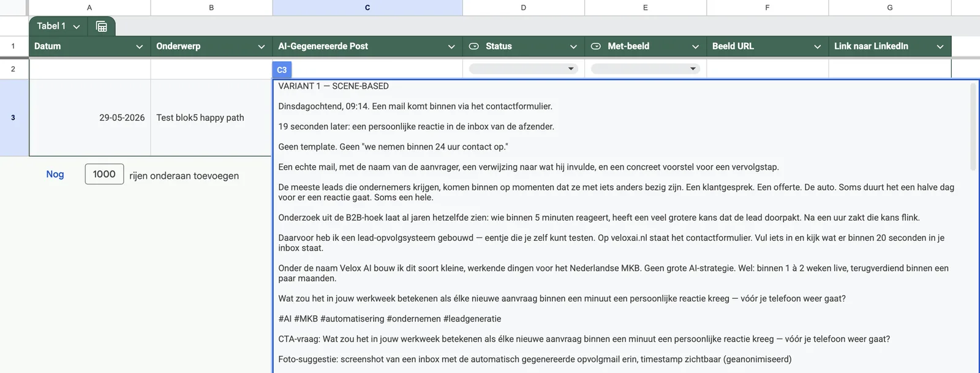Open the Datum column filter dropdown
Screen dimensions: 980x373
tap(139, 47)
